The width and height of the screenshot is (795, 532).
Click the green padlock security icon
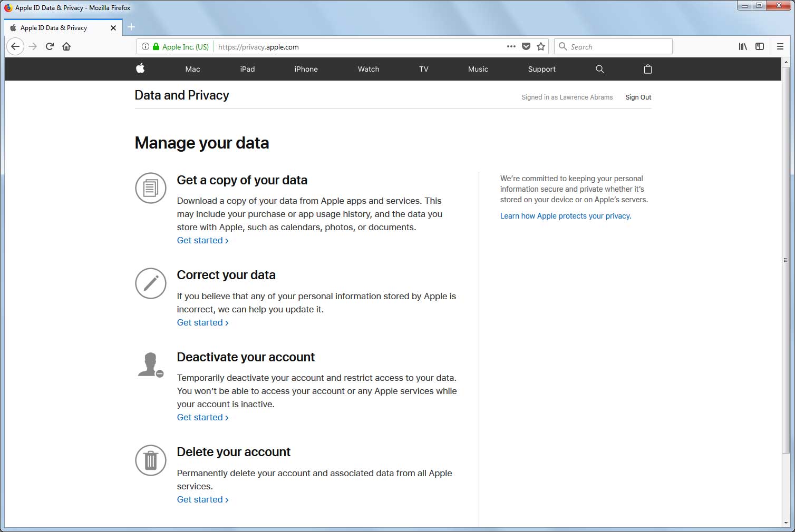point(156,46)
